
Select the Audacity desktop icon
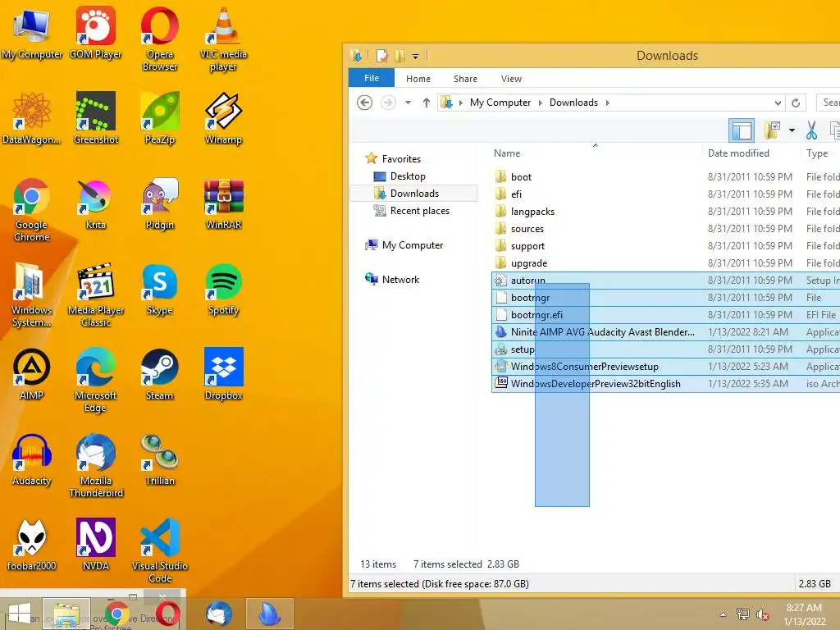point(32,459)
